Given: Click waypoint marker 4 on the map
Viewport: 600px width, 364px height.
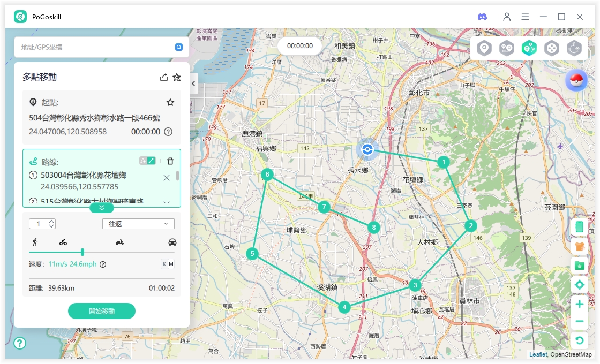Looking at the screenshot, I should click(344, 307).
